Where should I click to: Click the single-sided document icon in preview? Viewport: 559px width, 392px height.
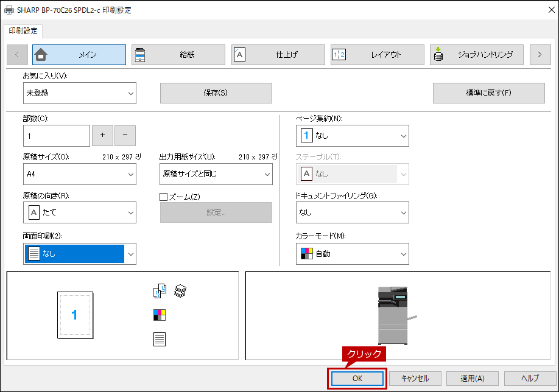pyautogui.click(x=160, y=339)
